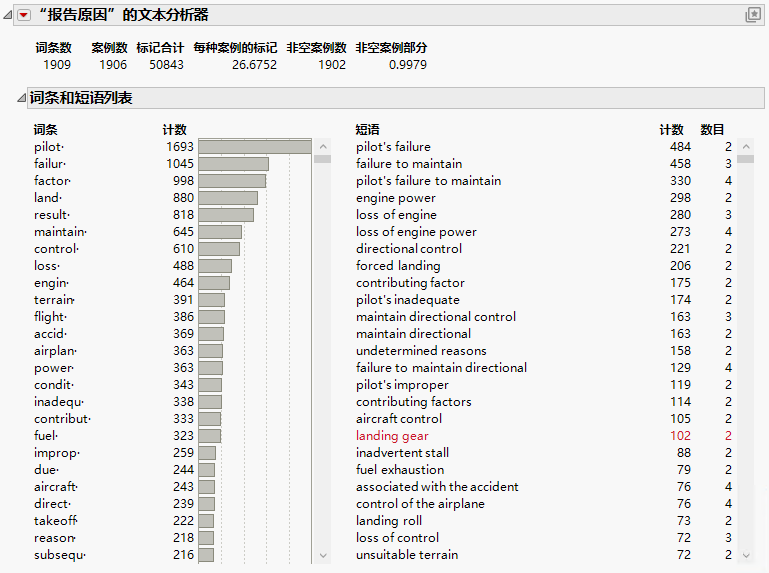Screen dimensions: 769x573
Task: Select the highlighted phrase 'landing gear'
Action: click(392, 436)
